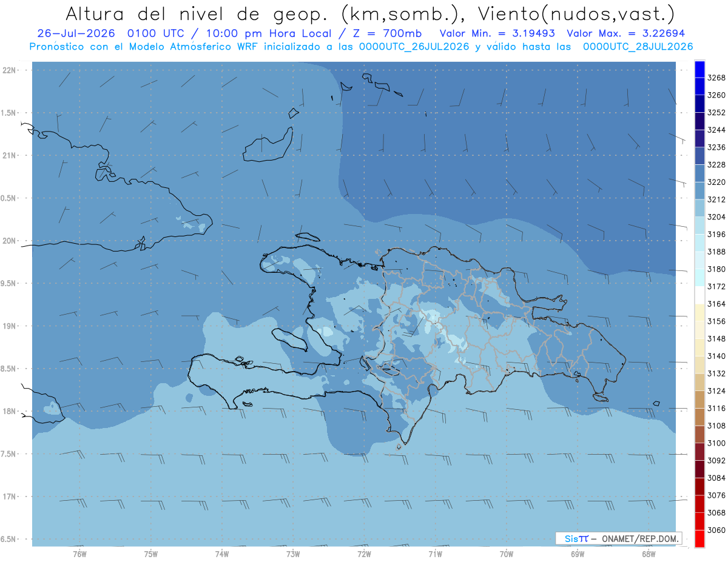Click the colorbar value '3060'
Screen dimensions: 728x562
tap(716, 530)
